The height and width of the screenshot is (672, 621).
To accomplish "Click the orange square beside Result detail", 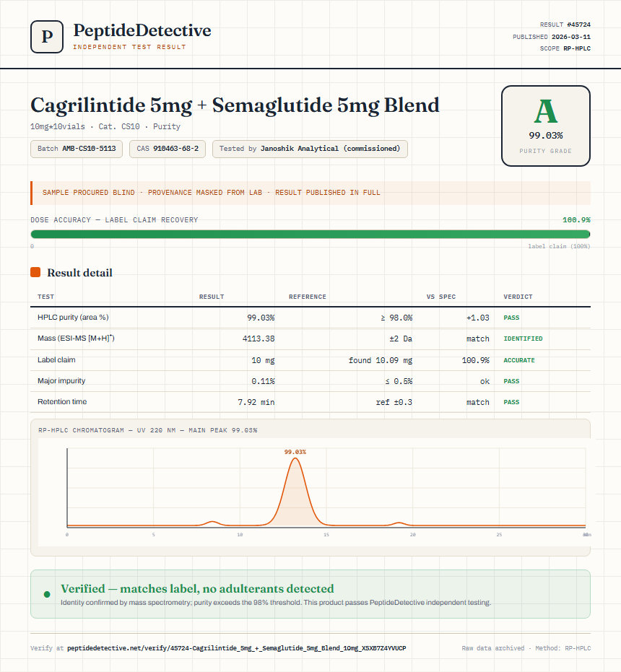I will (35, 272).
